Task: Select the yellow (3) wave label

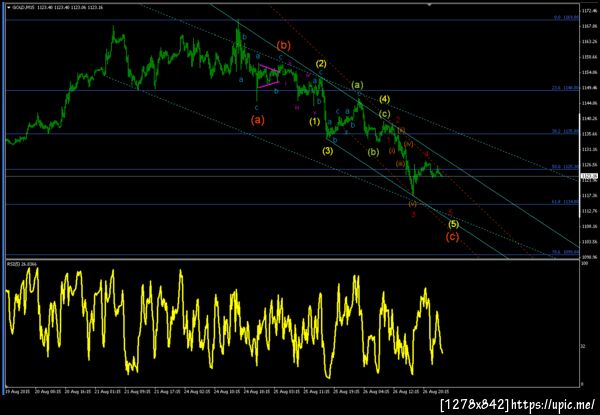Action: tap(327, 151)
